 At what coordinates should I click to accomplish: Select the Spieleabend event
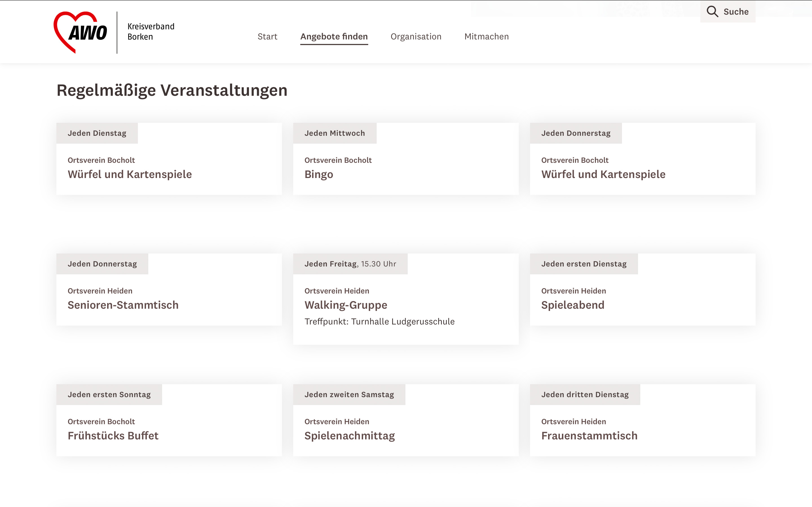tap(572, 305)
